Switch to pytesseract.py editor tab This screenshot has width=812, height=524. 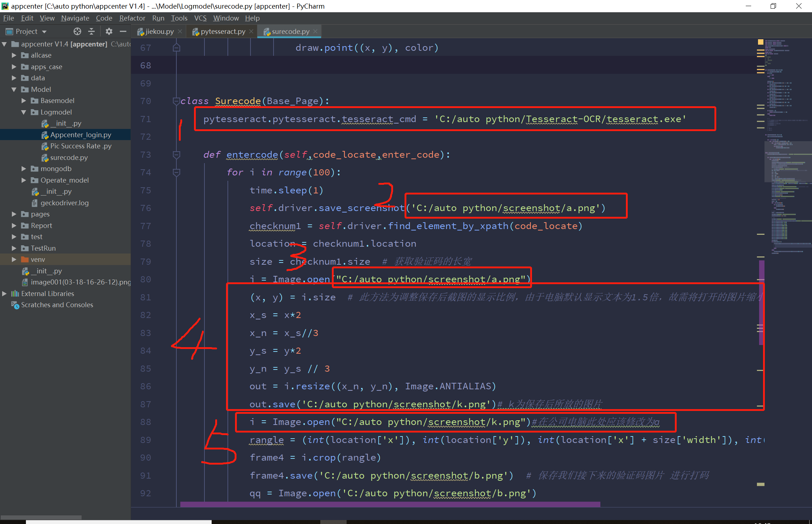point(222,32)
